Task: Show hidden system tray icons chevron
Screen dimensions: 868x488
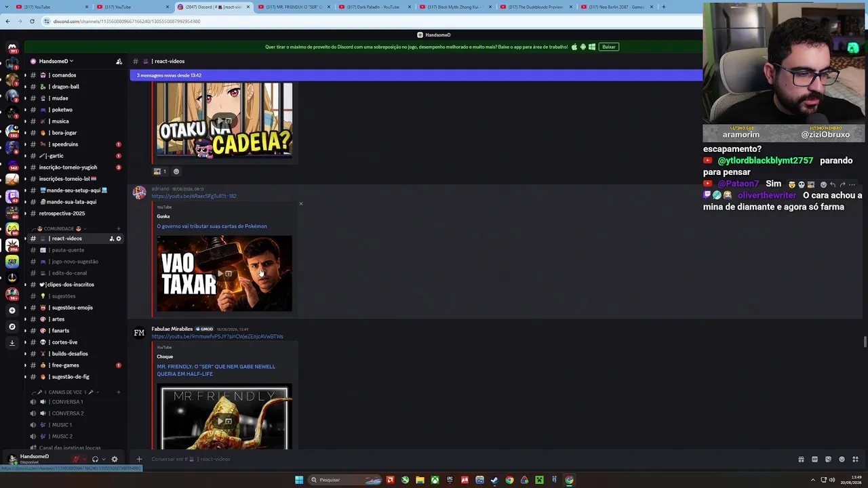Action: [x=813, y=480]
